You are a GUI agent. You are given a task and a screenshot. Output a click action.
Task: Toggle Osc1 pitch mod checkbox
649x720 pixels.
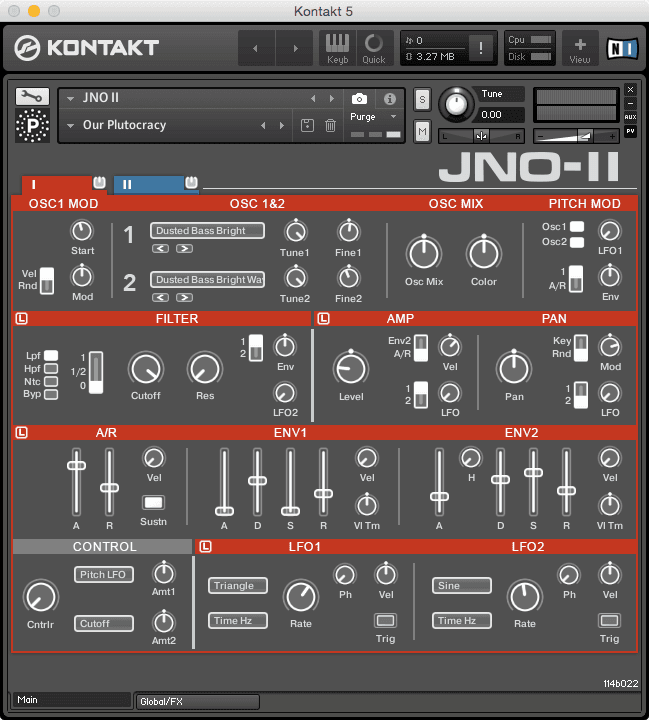click(577, 226)
